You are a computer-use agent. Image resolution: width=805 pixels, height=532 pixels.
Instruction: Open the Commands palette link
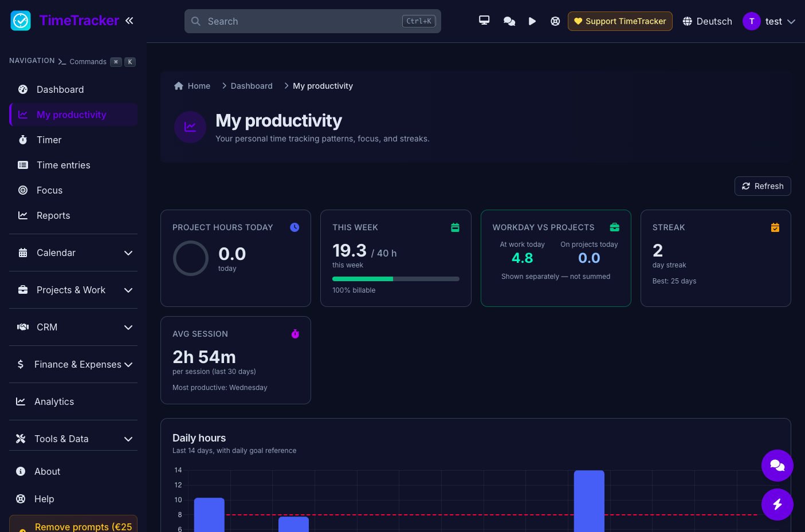point(97,62)
